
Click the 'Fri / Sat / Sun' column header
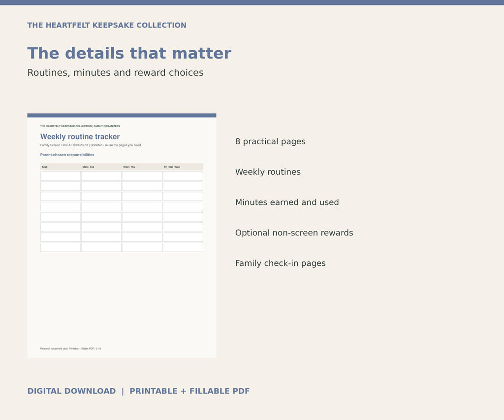click(172, 167)
